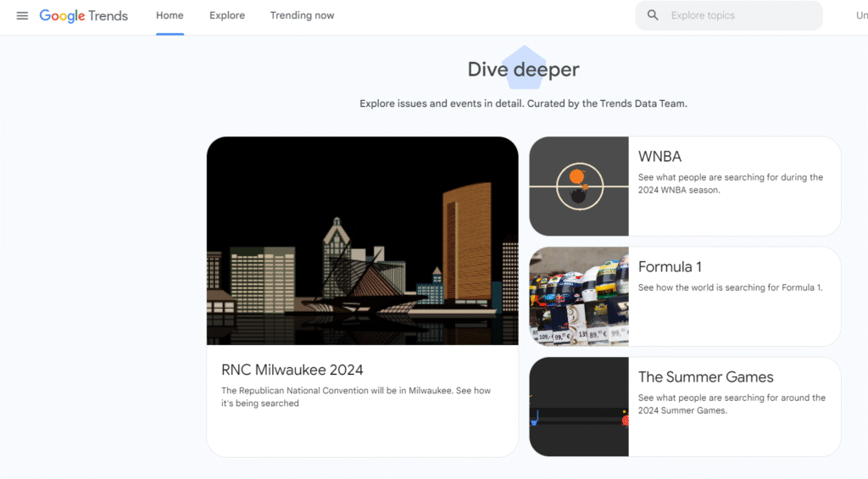The width and height of the screenshot is (868, 479).
Task: Click the WNBA basketball court thumbnail
Action: [579, 187]
